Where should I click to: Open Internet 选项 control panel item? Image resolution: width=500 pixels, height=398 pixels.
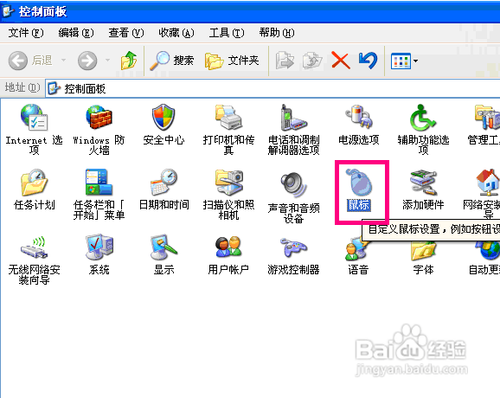(34, 128)
